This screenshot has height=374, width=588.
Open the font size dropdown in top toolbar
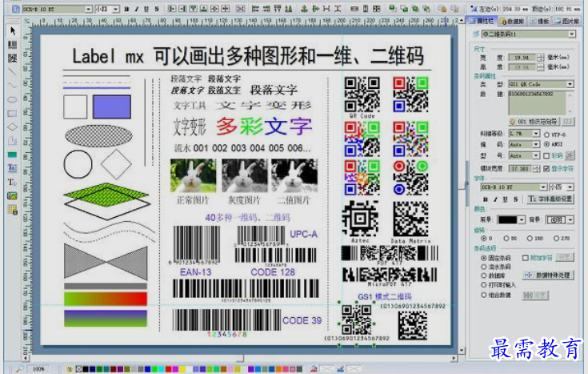point(116,9)
